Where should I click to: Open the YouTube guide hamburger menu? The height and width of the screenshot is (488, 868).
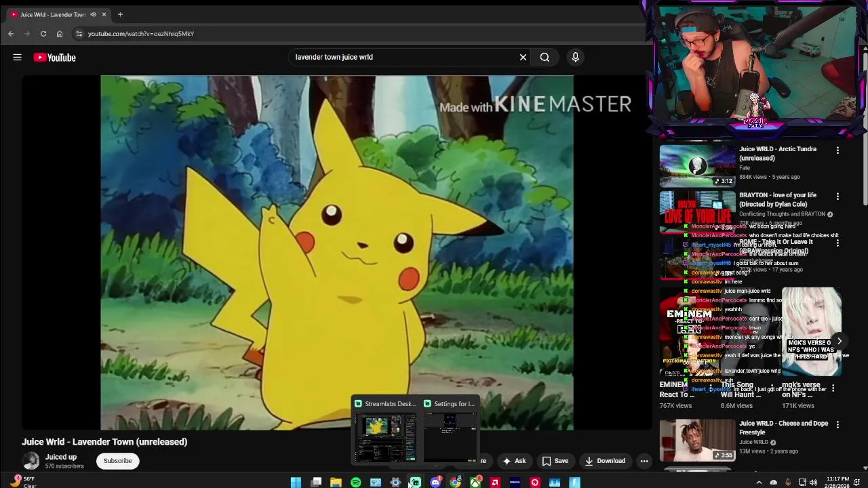coord(18,58)
